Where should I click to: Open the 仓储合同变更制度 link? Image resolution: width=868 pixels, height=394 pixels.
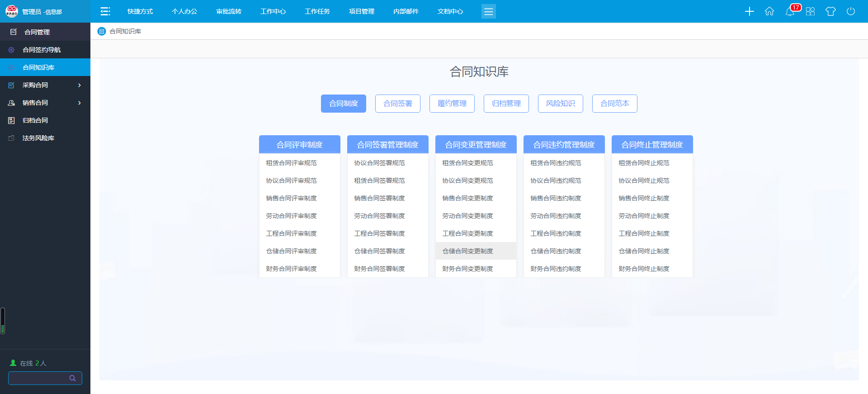point(468,251)
